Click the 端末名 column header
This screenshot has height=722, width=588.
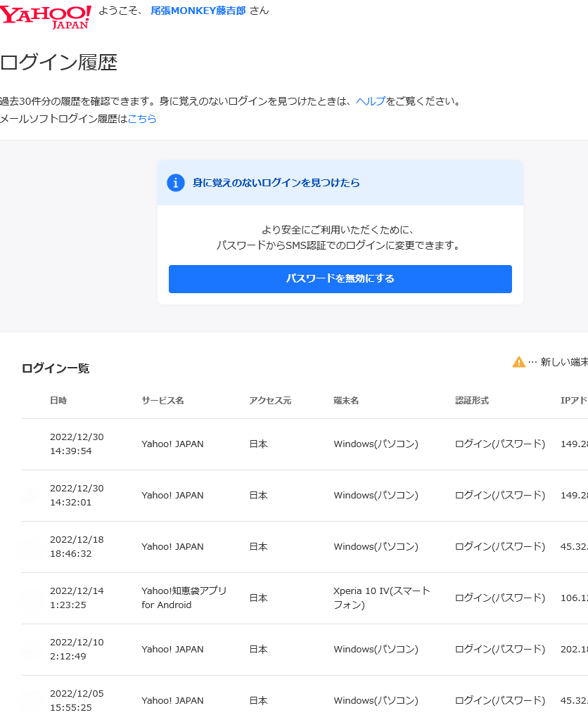tap(346, 401)
